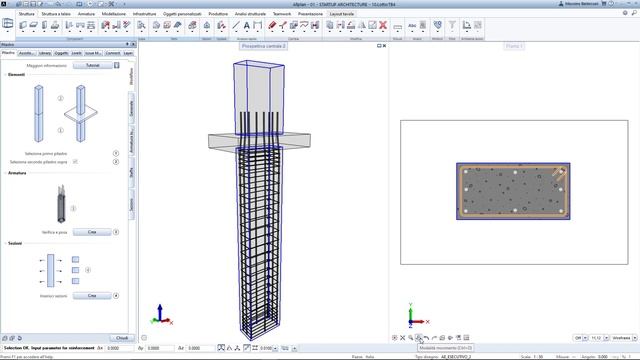
Task: Select middle section checkbox in Sezioni
Action: click(76, 270)
